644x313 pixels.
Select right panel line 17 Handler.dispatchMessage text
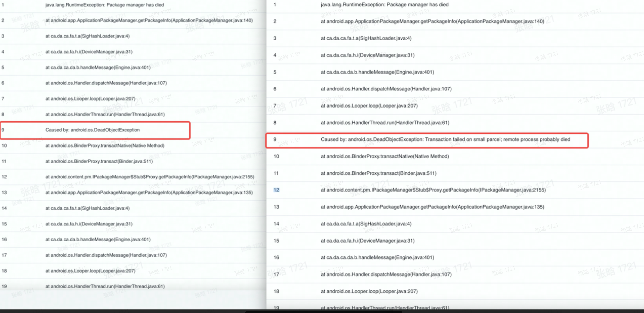(x=386, y=274)
